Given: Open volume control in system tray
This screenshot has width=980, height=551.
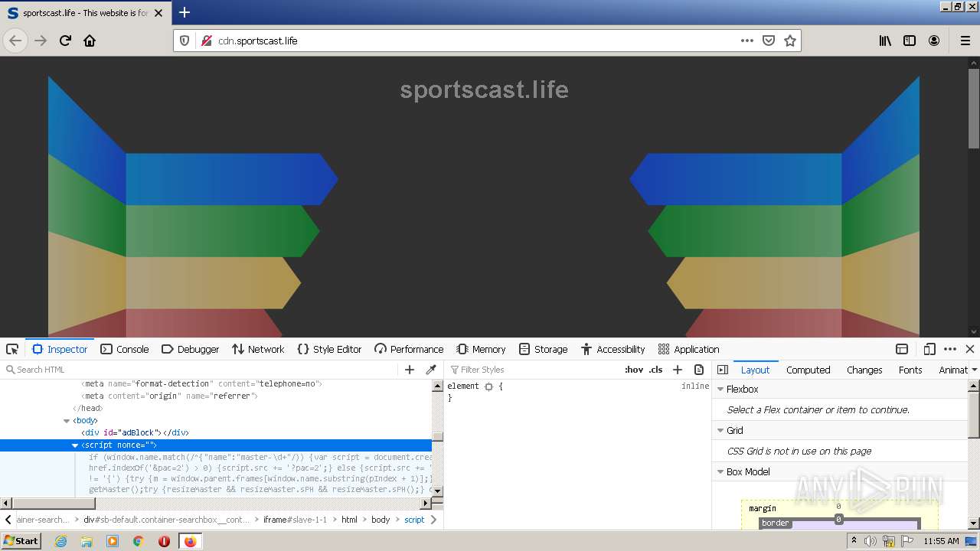Looking at the screenshot, I should coord(871,541).
